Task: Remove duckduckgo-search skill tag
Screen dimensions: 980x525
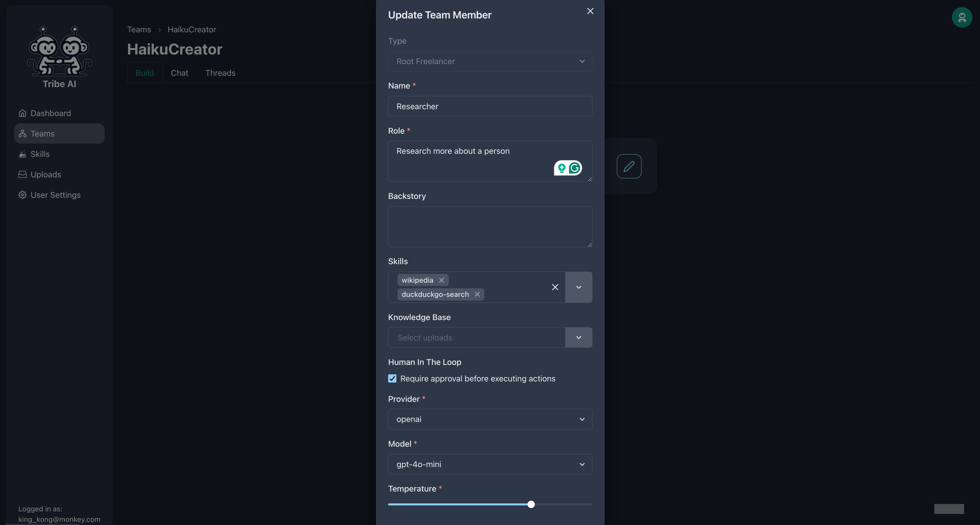Action: click(477, 294)
